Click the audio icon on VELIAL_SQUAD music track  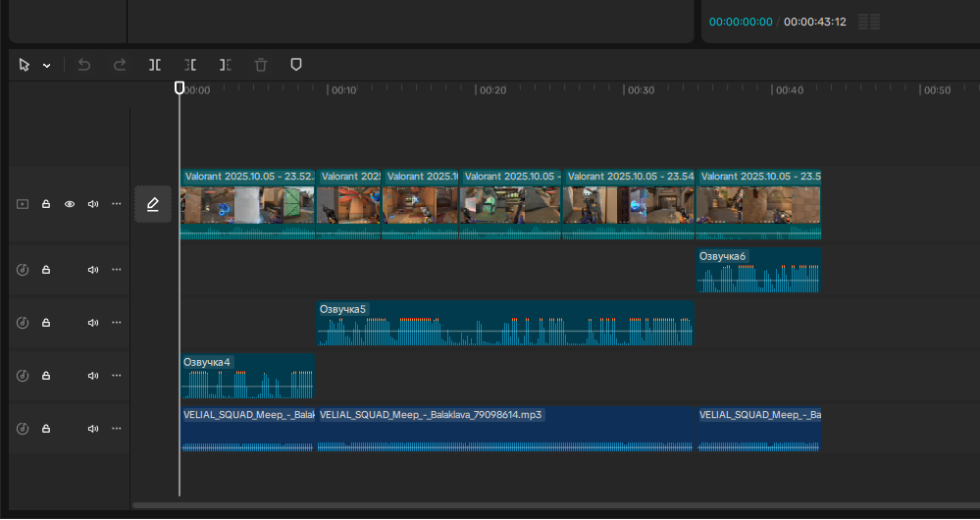(23, 429)
